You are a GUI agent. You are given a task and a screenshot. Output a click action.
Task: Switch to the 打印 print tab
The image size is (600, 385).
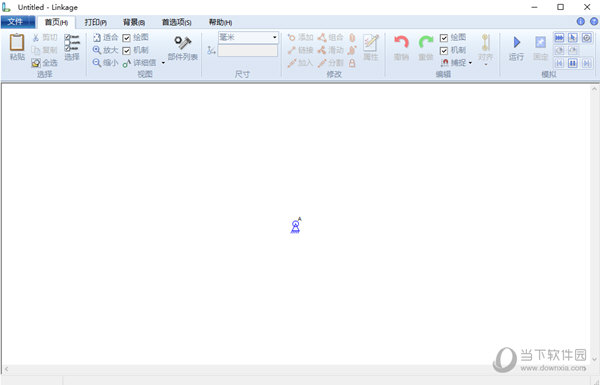[x=96, y=22]
